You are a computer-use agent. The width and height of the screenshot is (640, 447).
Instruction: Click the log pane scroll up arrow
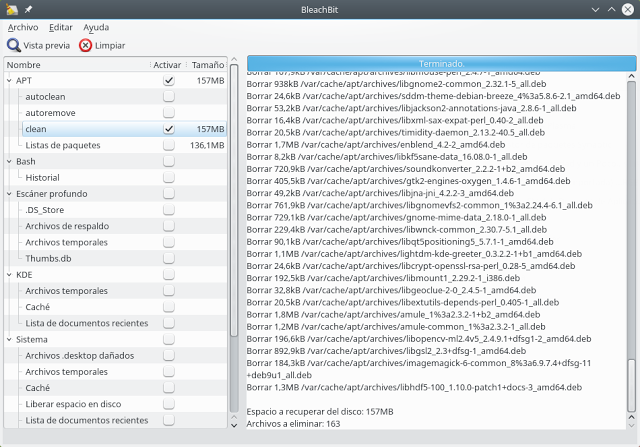[x=631, y=76]
